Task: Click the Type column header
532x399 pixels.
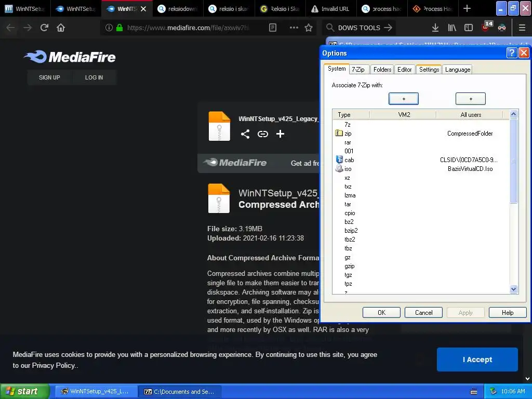Action: (351, 115)
